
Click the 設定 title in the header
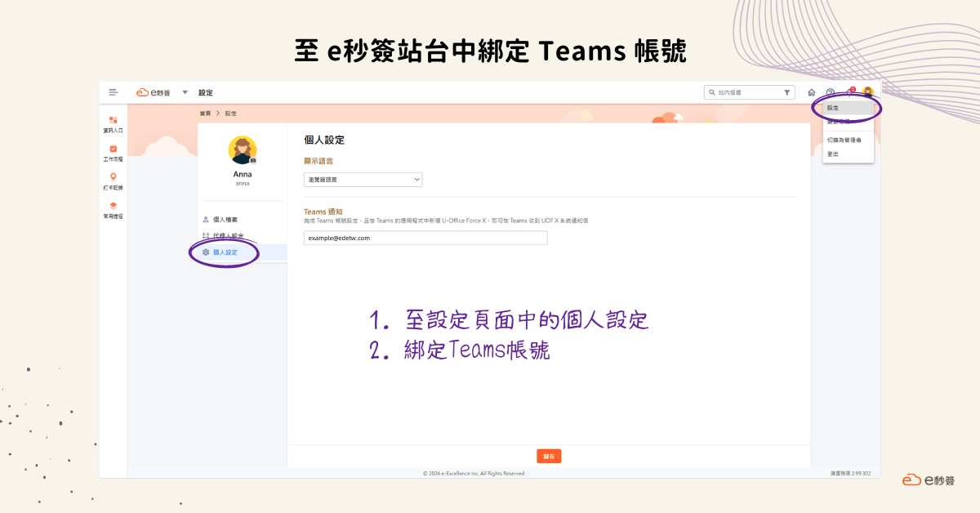[x=206, y=93]
